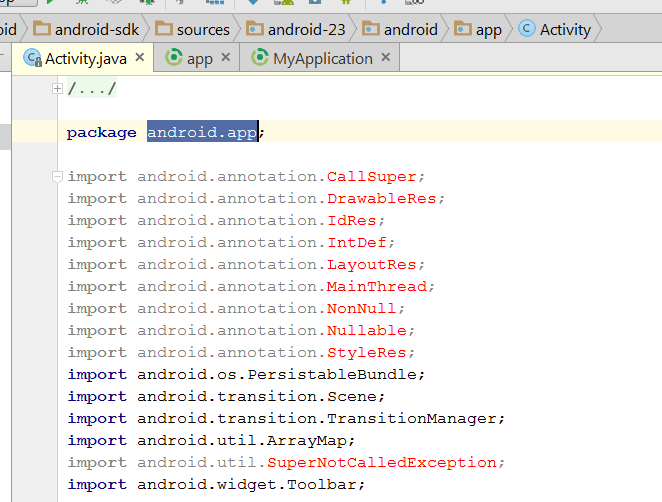Screen dimensions: 662x502
Task: Click the CallSuper import name
Action: pyautogui.click(x=372, y=176)
